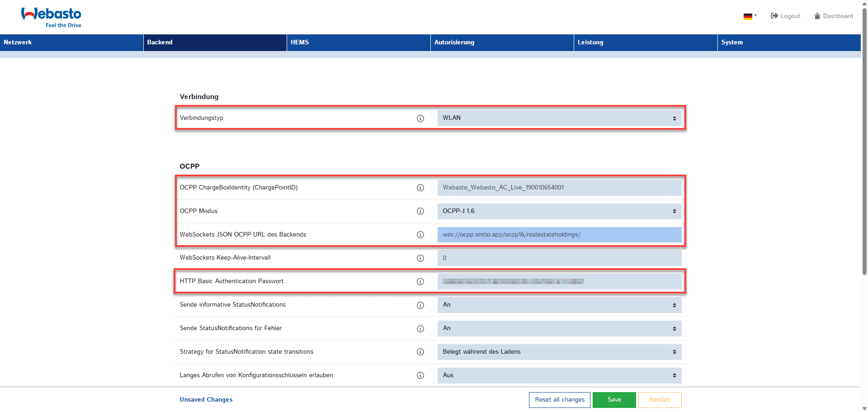Viewport: 868px width, 412px height.
Task: Click the Keep-Alive-Intervall value field
Action: pyautogui.click(x=559, y=258)
